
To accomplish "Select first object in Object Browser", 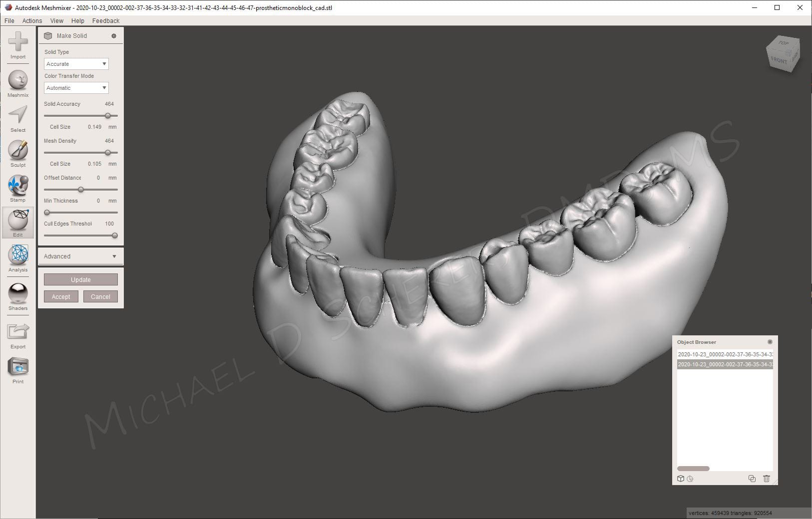I will click(725, 354).
